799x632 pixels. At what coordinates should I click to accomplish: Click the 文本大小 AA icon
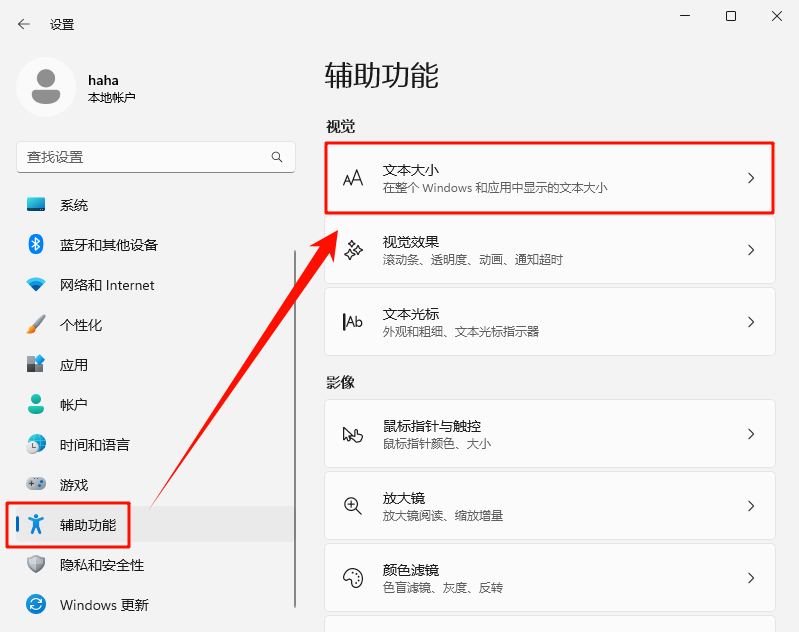(x=353, y=178)
